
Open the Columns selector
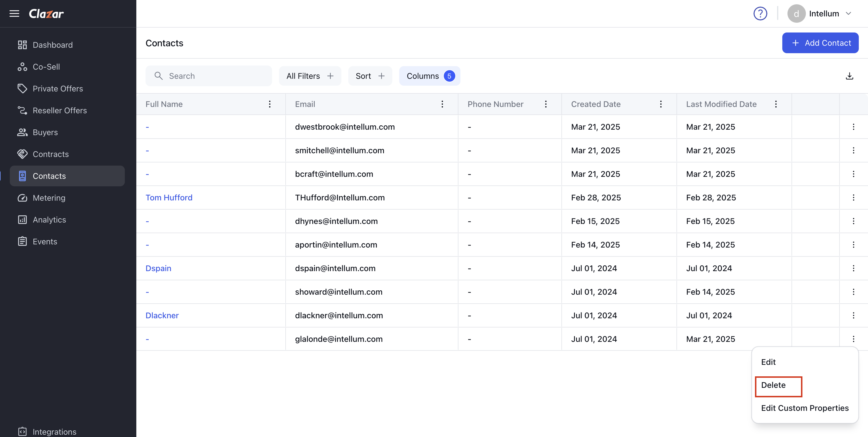tap(430, 76)
